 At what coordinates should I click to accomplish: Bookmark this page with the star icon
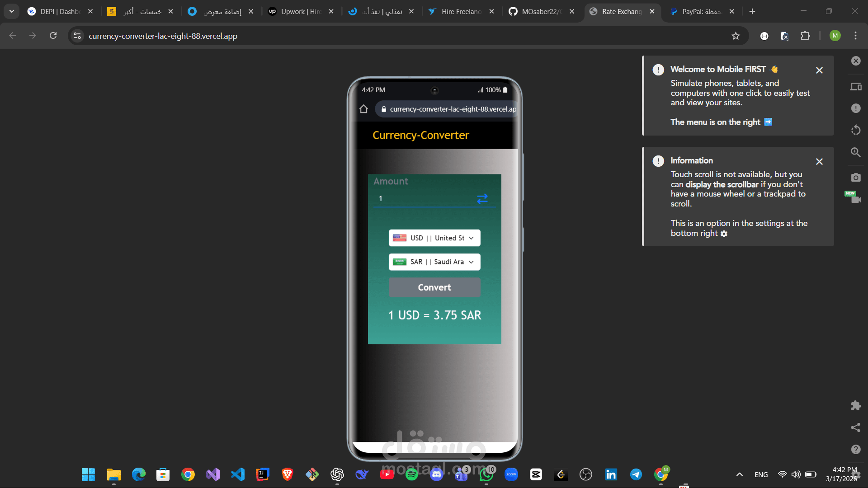[x=736, y=36]
